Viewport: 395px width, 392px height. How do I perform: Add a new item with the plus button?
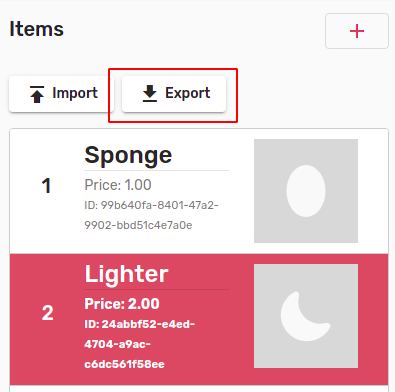[357, 31]
